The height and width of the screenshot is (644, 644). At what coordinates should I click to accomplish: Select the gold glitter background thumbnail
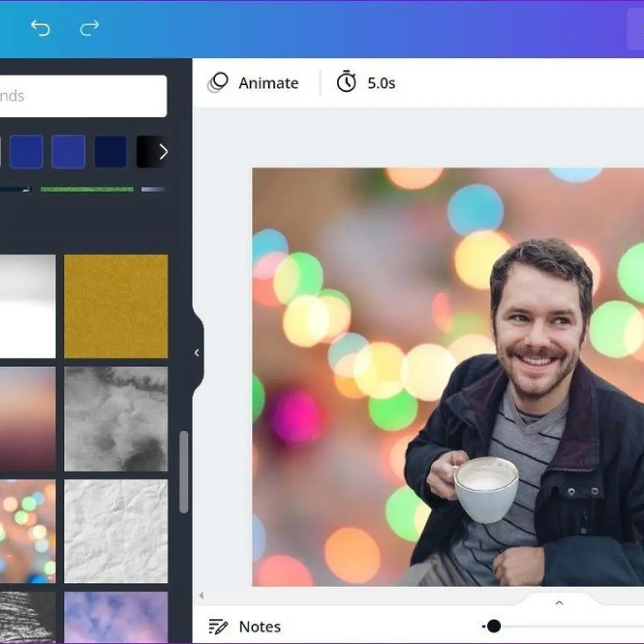click(116, 306)
